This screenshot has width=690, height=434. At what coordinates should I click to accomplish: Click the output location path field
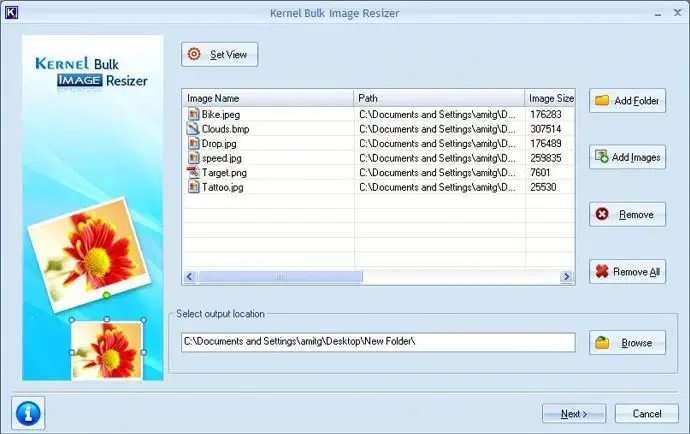point(378,342)
